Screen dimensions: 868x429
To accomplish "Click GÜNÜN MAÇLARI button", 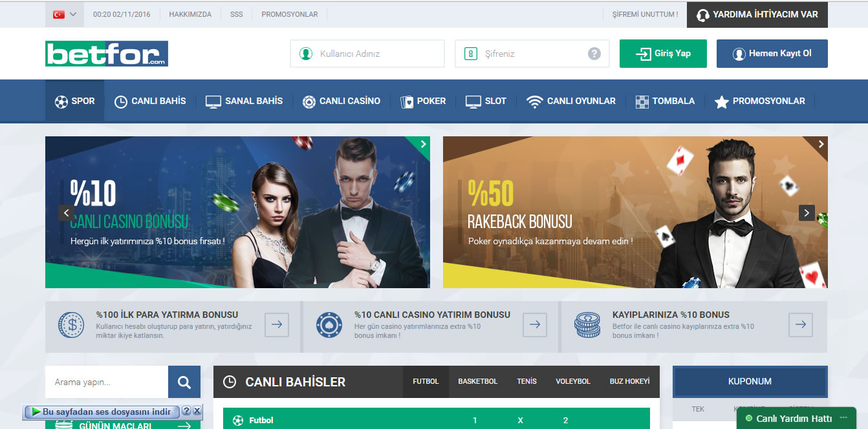I will pyautogui.click(x=123, y=424).
